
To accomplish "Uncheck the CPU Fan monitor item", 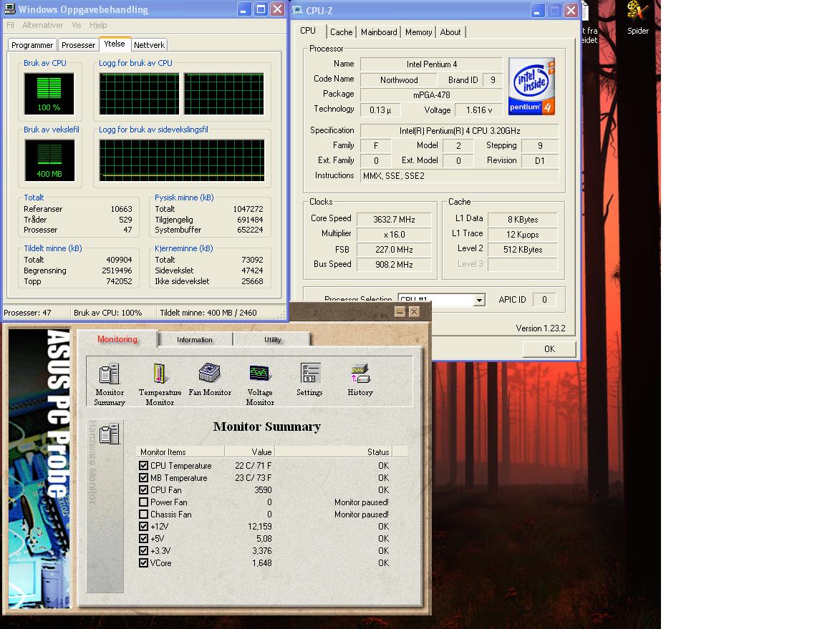I will pos(143,489).
